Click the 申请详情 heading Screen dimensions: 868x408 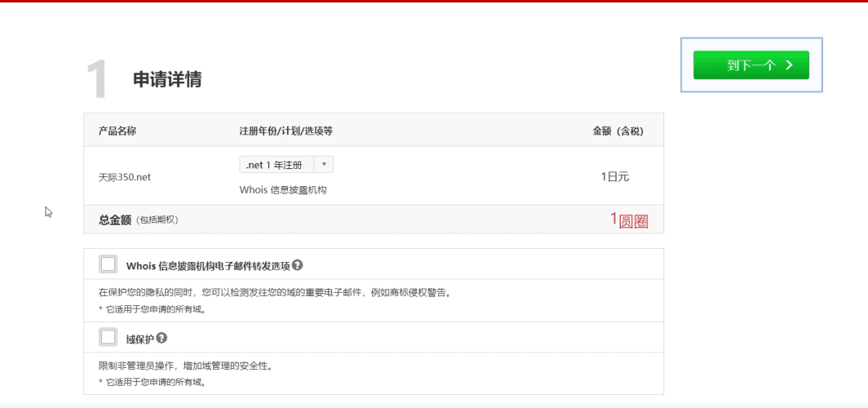coord(167,80)
